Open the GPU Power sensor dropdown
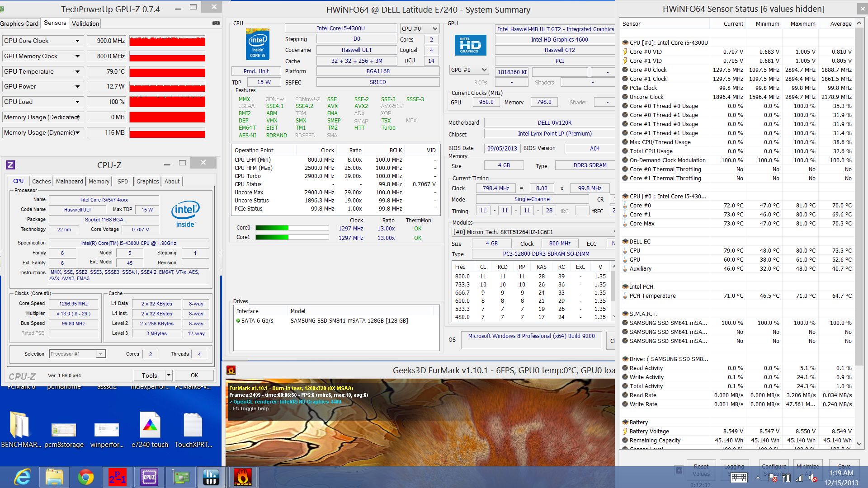The height and width of the screenshot is (488, 868). click(77, 86)
